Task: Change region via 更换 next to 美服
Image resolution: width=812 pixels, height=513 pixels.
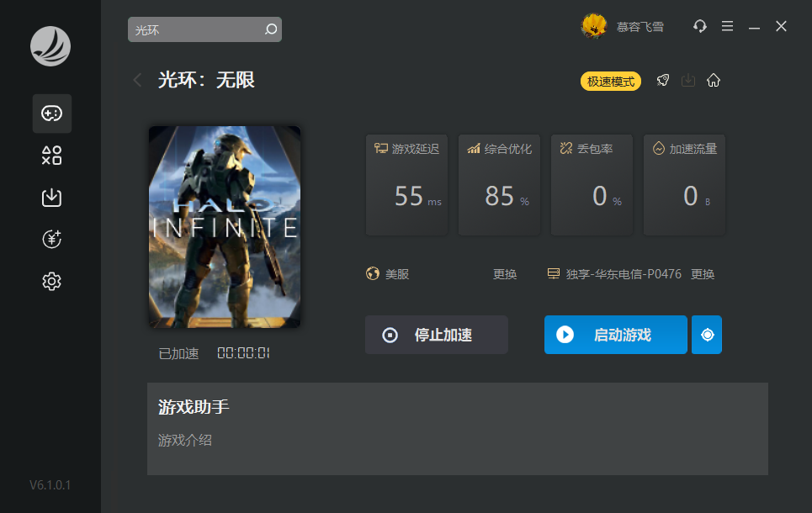Action: coord(505,274)
